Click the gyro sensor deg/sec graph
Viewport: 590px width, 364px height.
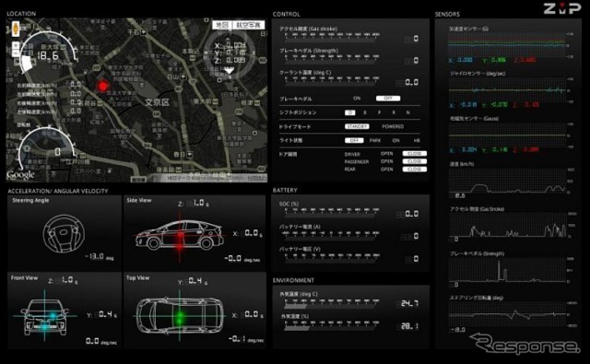tap(507, 90)
